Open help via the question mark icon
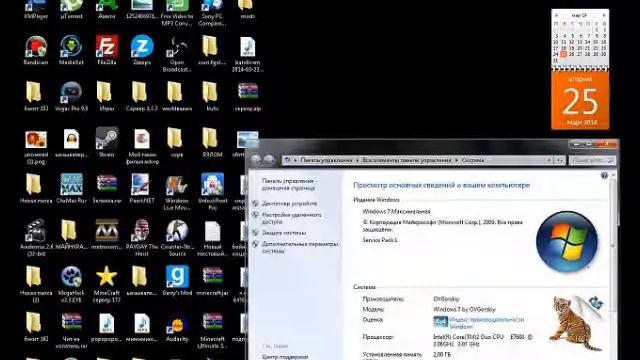The height and width of the screenshot is (360, 640). [604, 175]
